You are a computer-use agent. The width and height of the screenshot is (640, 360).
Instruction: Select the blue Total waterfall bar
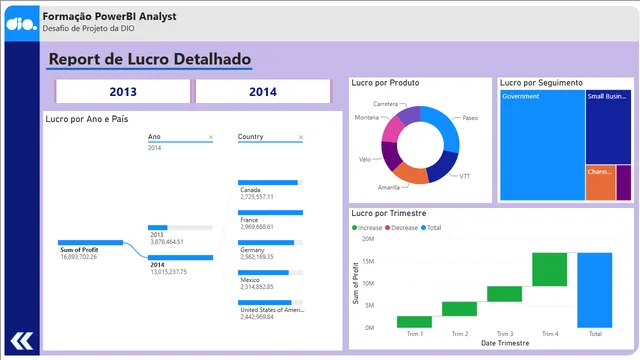595,290
